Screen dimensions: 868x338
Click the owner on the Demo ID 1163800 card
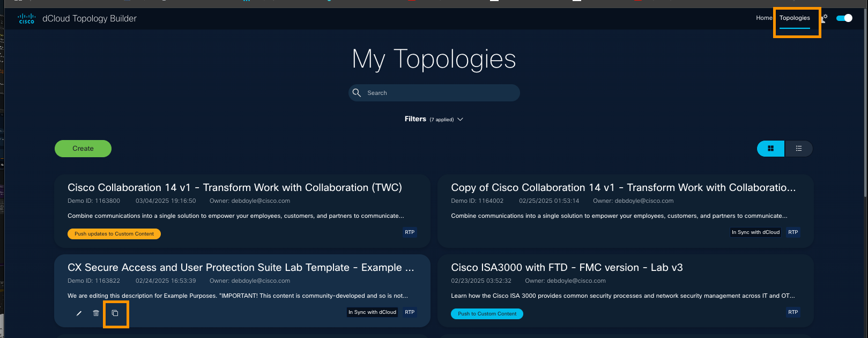[250, 201]
